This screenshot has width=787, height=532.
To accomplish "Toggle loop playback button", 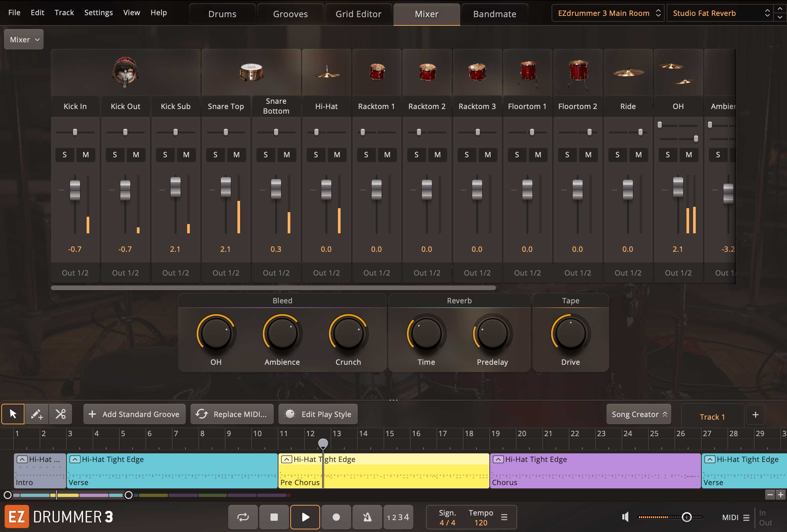I will [x=243, y=517].
